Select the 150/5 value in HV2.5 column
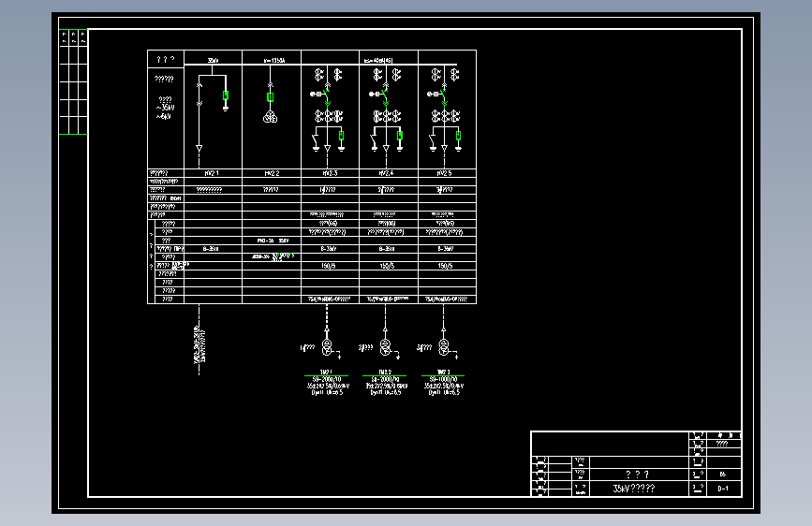The width and height of the screenshot is (812, 526). pos(446,266)
